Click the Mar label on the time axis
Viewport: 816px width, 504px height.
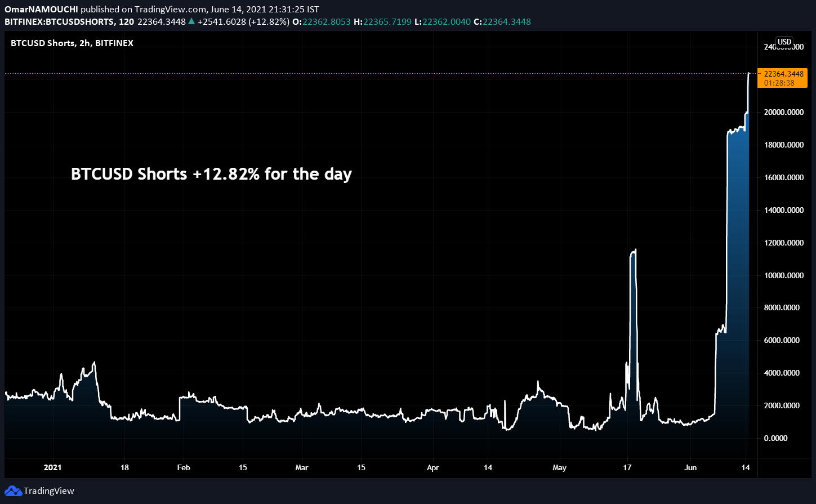[302, 468]
